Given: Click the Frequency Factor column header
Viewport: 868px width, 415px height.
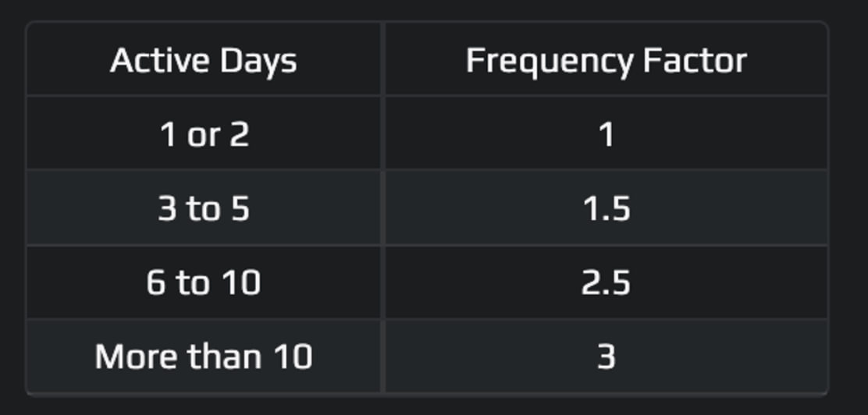Looking at the screenshot, I should [606, 60].
